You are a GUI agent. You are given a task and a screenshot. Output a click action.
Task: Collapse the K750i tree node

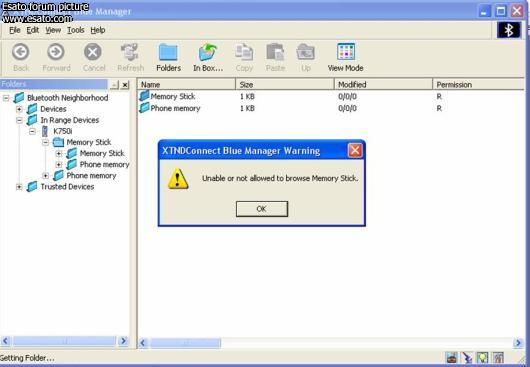32,131
